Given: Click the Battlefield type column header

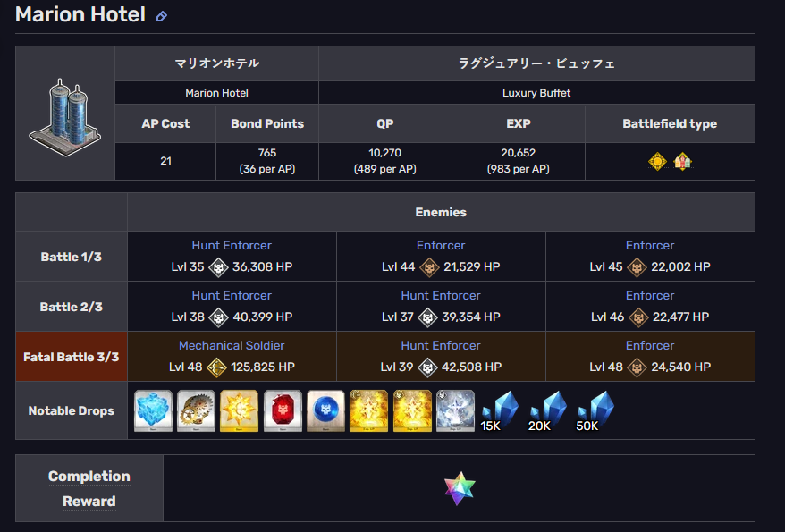Looking at the screenshot, I should point(670,123).
